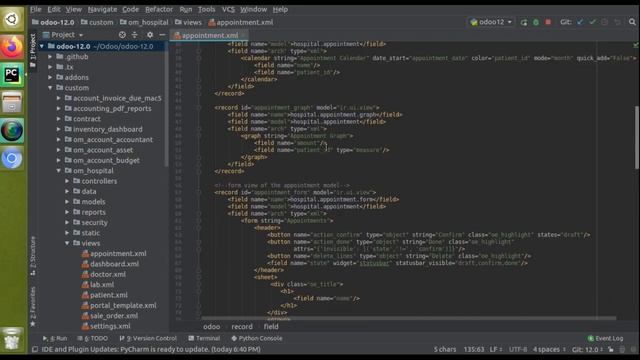Open PyCharm icon in the dock
This screenshot has height=360, width=640.
pyautogui.click(x=12, y=74)
